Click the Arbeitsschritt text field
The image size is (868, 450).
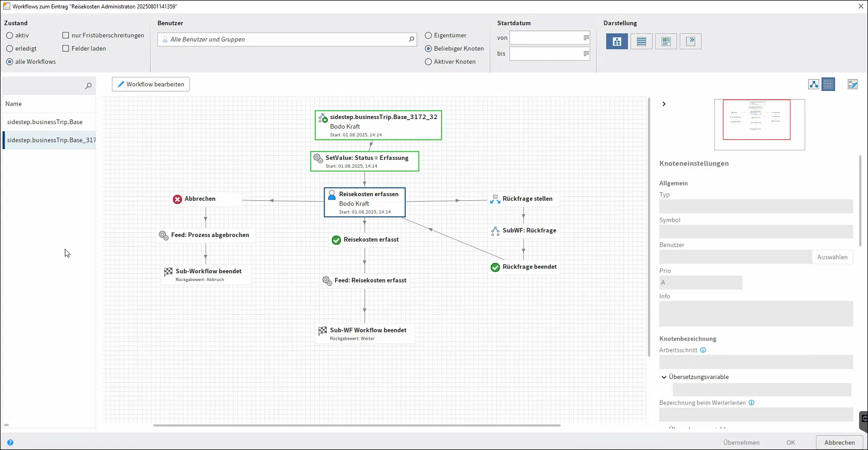[756, 362]
